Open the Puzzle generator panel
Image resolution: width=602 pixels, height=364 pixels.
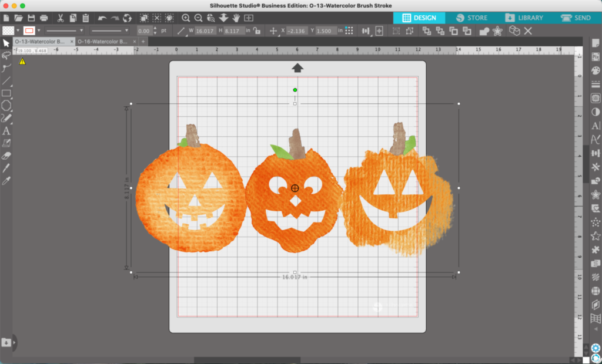click(x=596, y=250)
